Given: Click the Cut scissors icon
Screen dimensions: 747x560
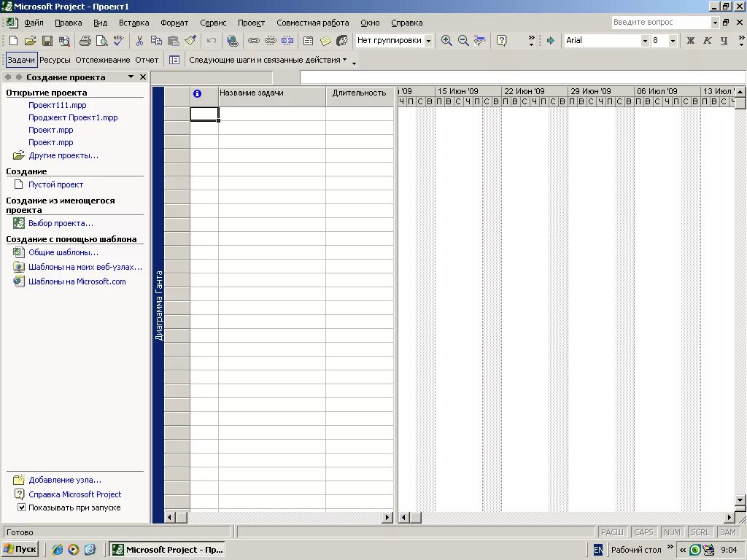Looking at the screenshot, I should [139, 41].
